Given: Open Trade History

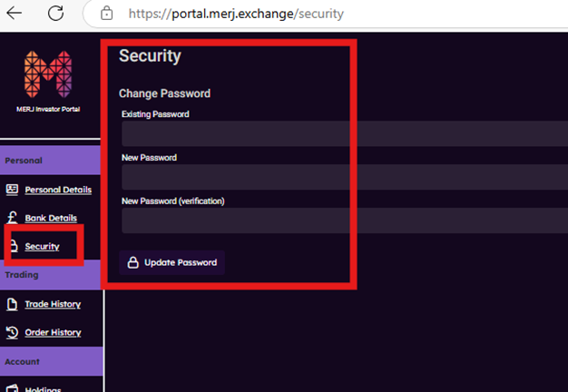Looking at the screenshot, I should coord(53,304).
